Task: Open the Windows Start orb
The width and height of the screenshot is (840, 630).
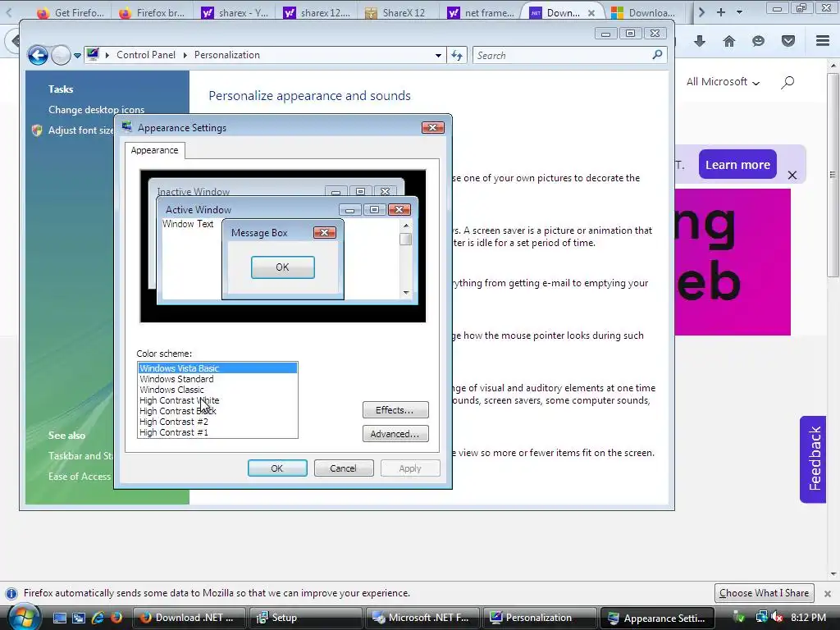Action: click(23, 617)
